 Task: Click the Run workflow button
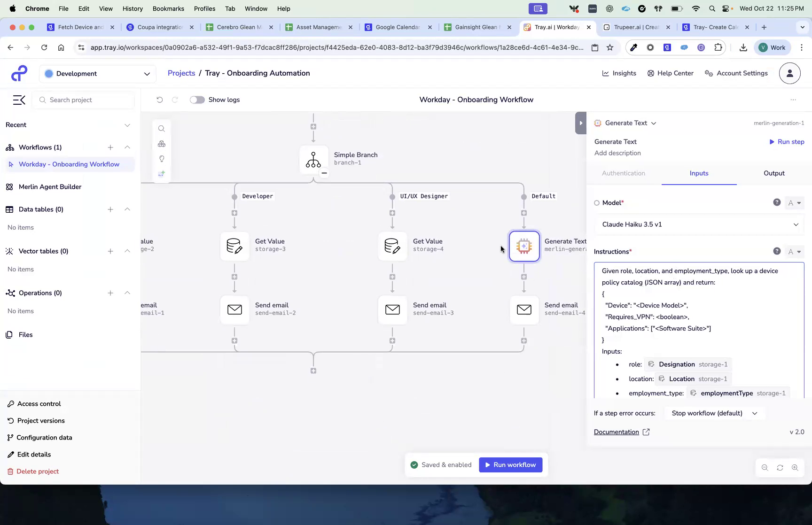pyautogui.click(x=511, y=464)
